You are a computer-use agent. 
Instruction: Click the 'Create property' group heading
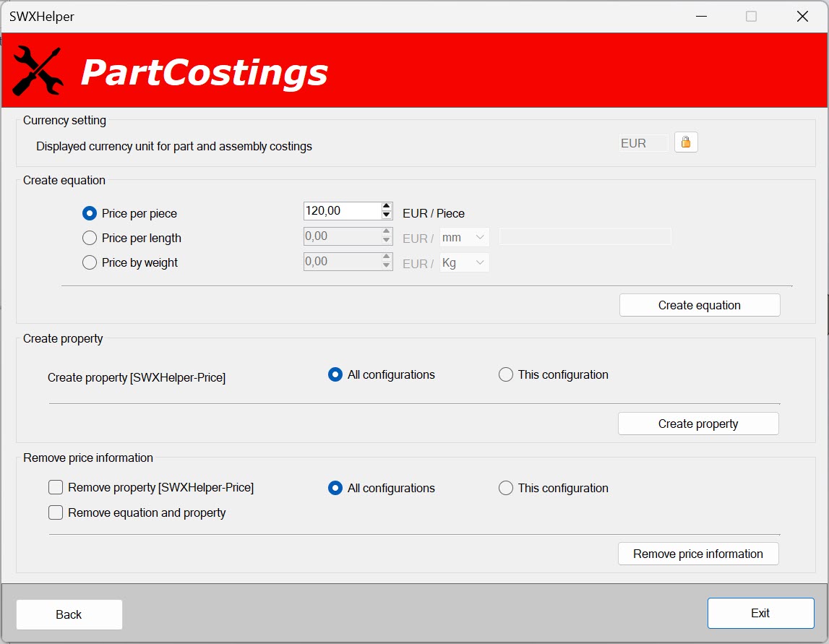(x=63, y=338)
